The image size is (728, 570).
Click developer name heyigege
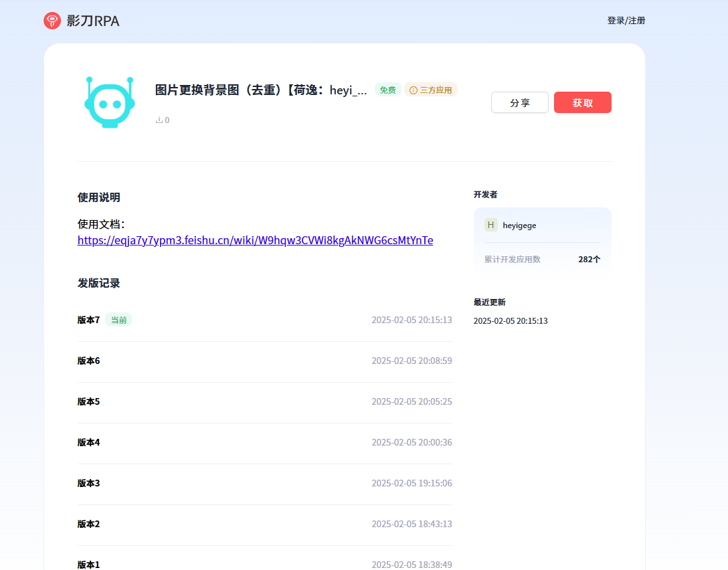point(519,225)
